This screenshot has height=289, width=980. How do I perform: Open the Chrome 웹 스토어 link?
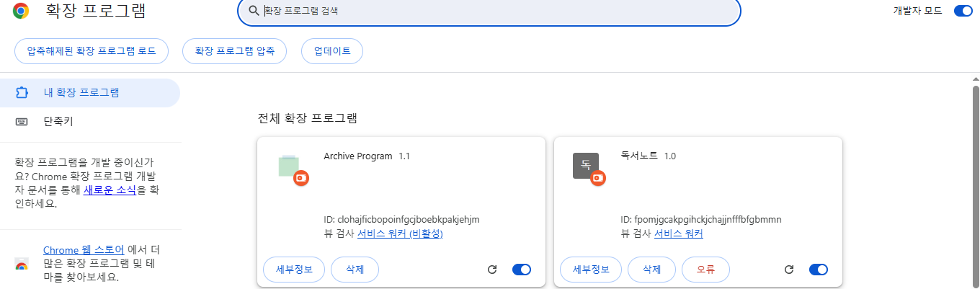point(84,250)
